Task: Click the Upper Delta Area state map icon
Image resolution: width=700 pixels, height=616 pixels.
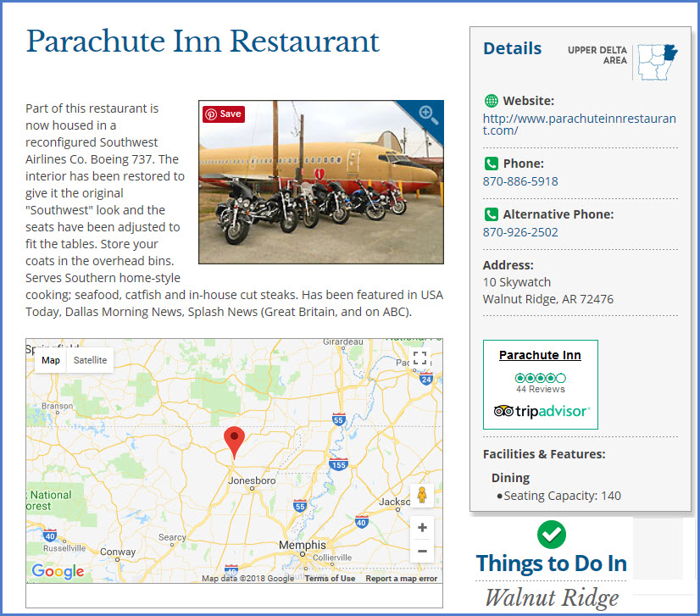Action: point(657,62)
